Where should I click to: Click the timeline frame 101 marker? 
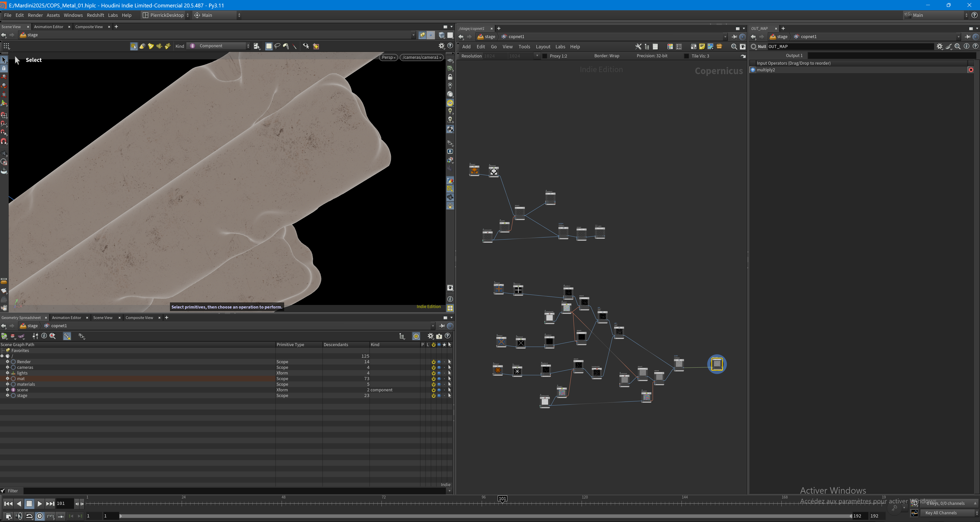[503, 499]
